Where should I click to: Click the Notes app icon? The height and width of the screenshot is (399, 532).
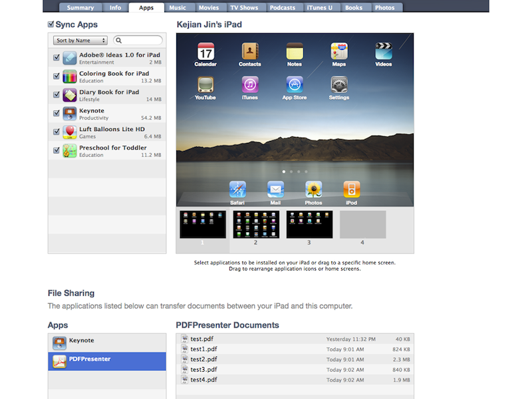point(295,52)
